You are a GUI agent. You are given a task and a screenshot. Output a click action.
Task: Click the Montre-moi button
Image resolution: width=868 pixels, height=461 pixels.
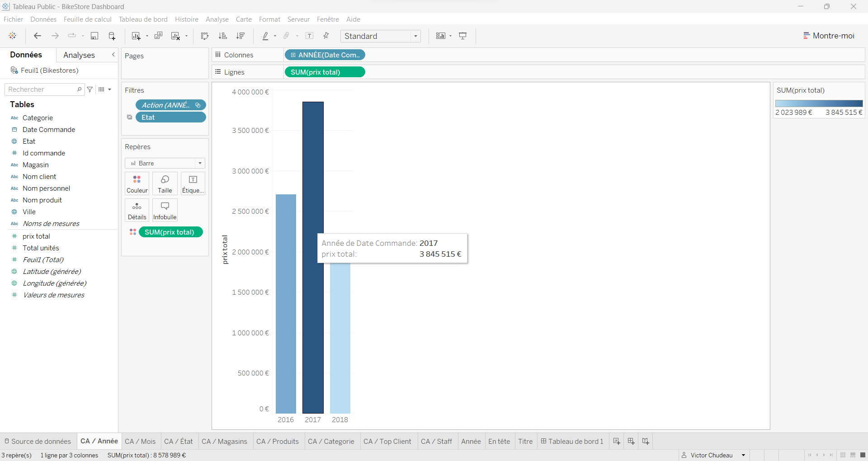829,36
